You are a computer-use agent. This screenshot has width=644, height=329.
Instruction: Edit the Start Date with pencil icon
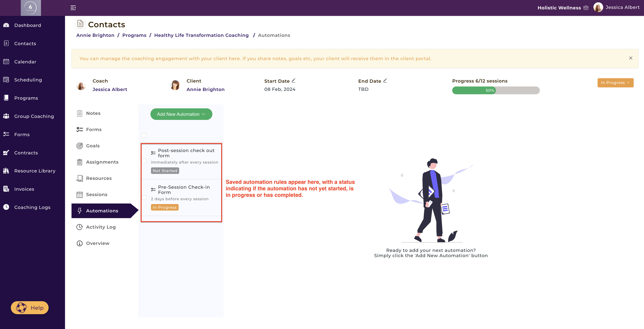click(293, 81)
